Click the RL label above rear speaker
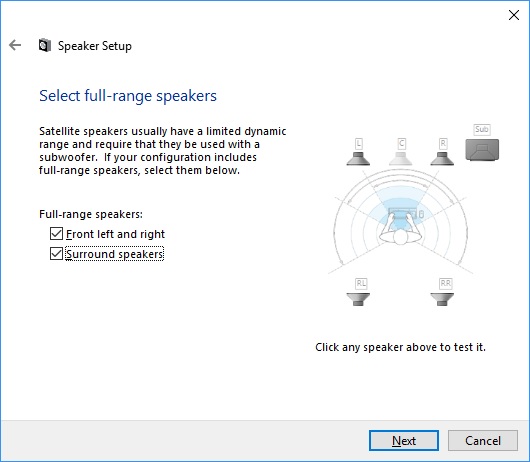This screenshot has width=530, height=462. (x=361, y=283)
